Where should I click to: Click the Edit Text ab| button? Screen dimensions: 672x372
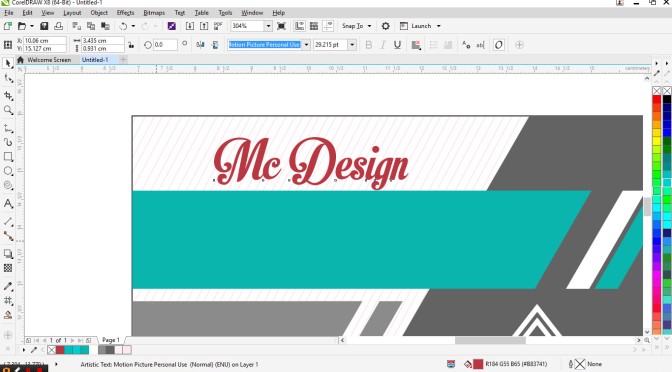coord(480,45)
